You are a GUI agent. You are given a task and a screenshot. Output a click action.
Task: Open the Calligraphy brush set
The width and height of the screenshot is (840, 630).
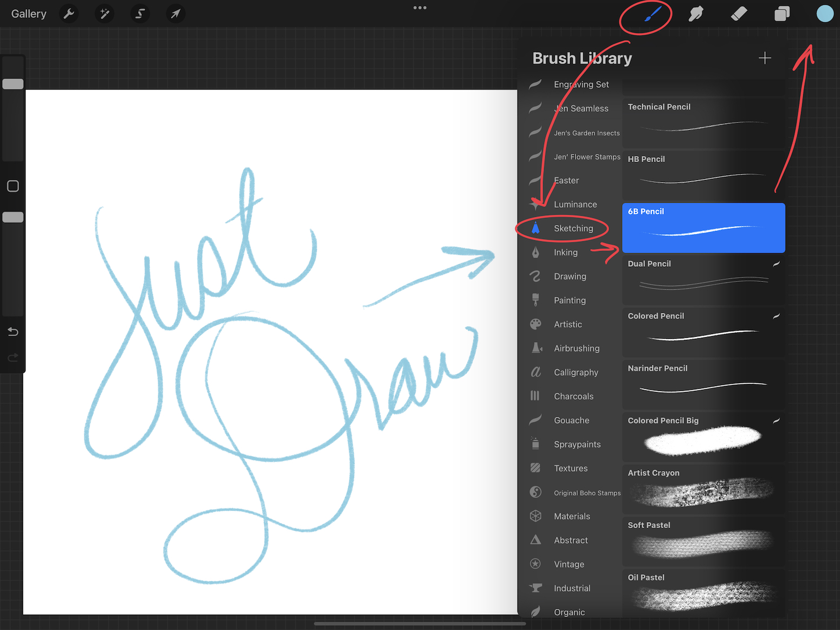pyautogui.click(x=570, y=372)
